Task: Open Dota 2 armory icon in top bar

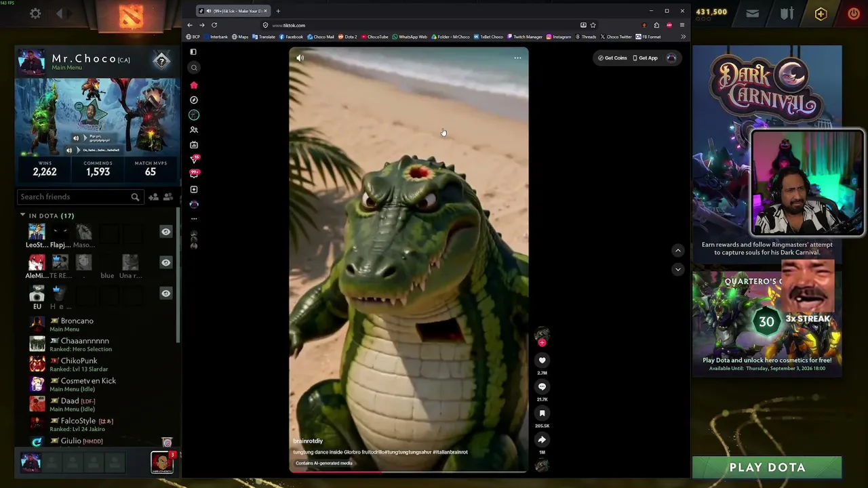Action: click(x=787, y=13)
